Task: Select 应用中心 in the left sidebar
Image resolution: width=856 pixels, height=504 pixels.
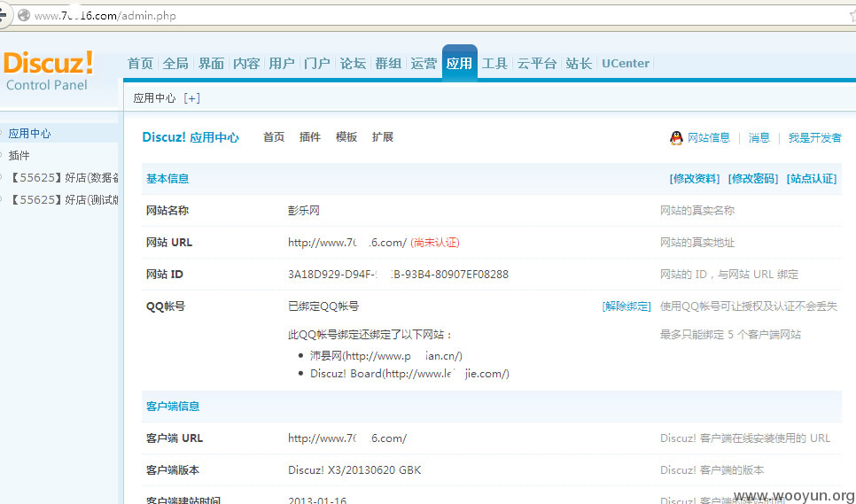Action: pos(29,134)
